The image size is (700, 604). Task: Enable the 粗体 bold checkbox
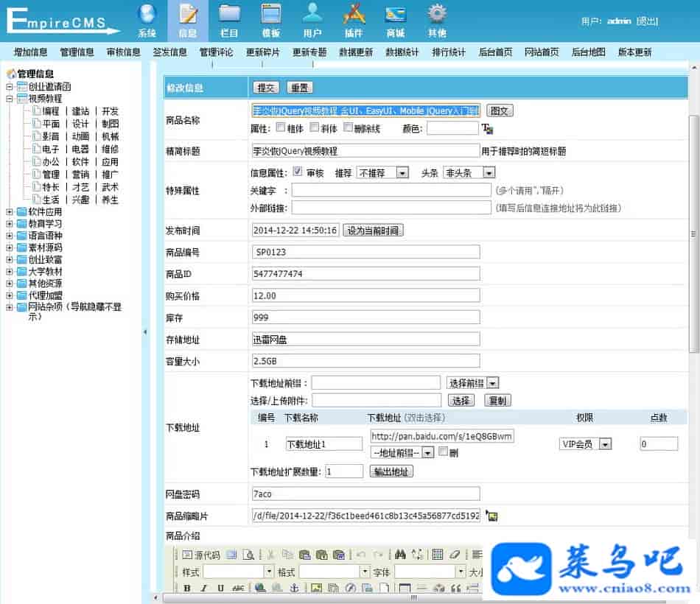pos(280,127)
